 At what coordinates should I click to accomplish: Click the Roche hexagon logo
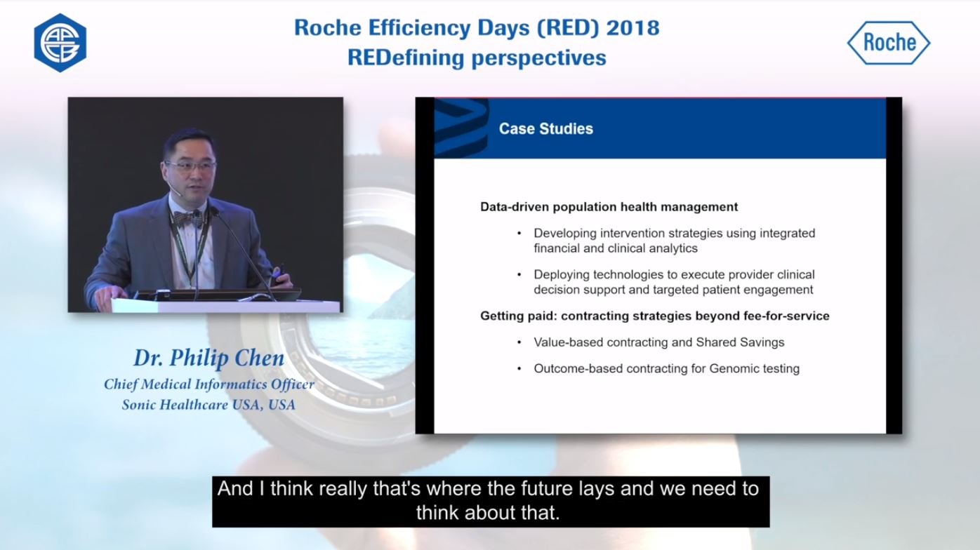888,43
